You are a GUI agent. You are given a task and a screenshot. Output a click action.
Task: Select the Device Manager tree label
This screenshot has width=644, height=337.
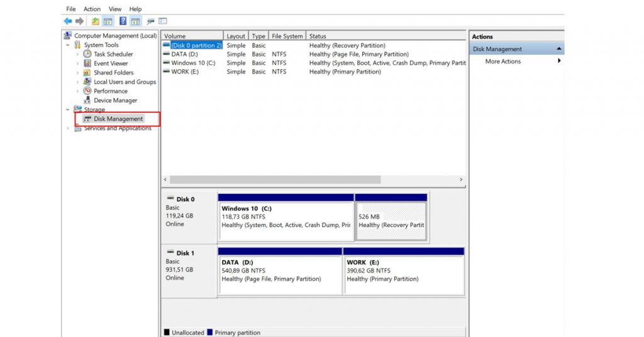point(116,100)
